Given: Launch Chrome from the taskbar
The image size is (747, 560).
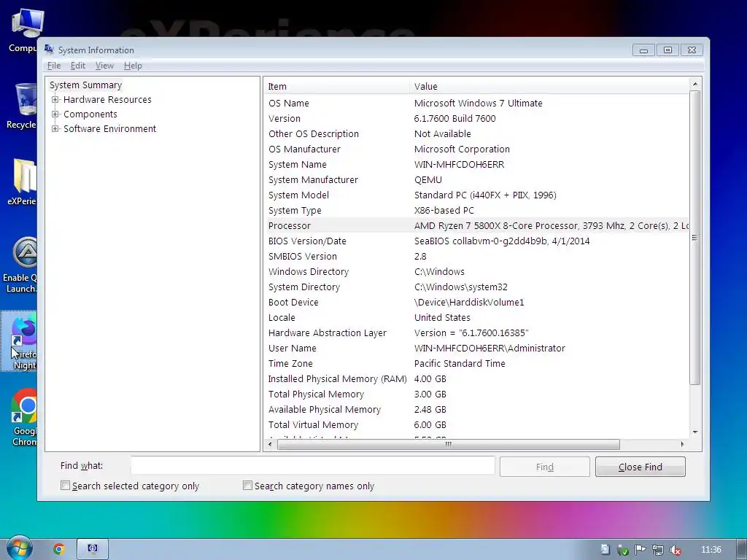Looking at the screenshot, I should click(59, 549).
